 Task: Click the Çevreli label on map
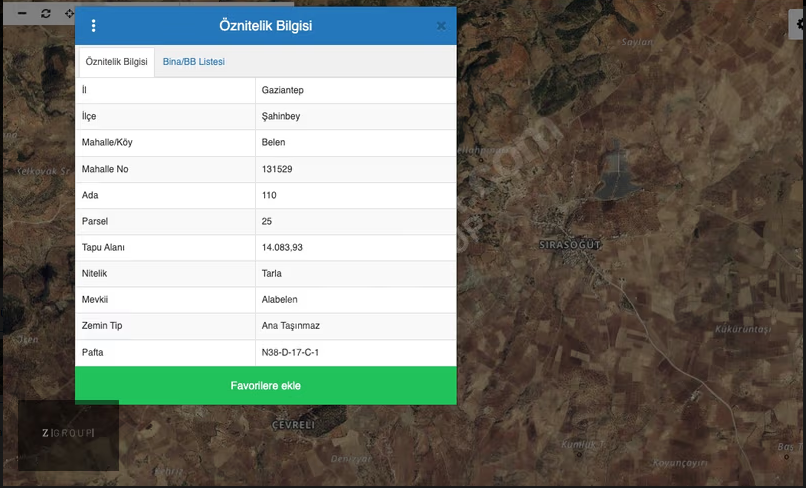[293, 425]
